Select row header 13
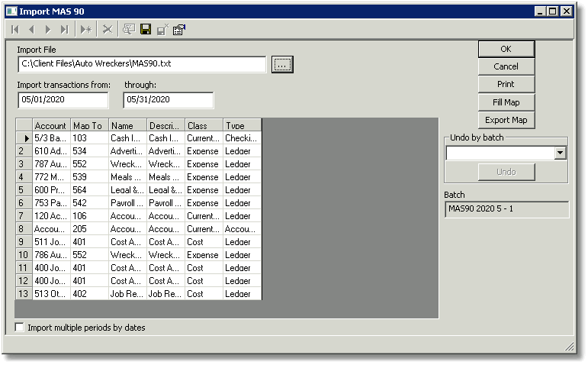 (x=24, y=294)
